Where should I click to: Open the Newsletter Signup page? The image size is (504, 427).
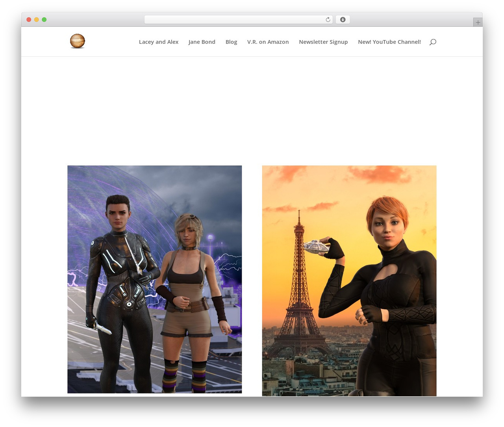click(x=323, y=42)
